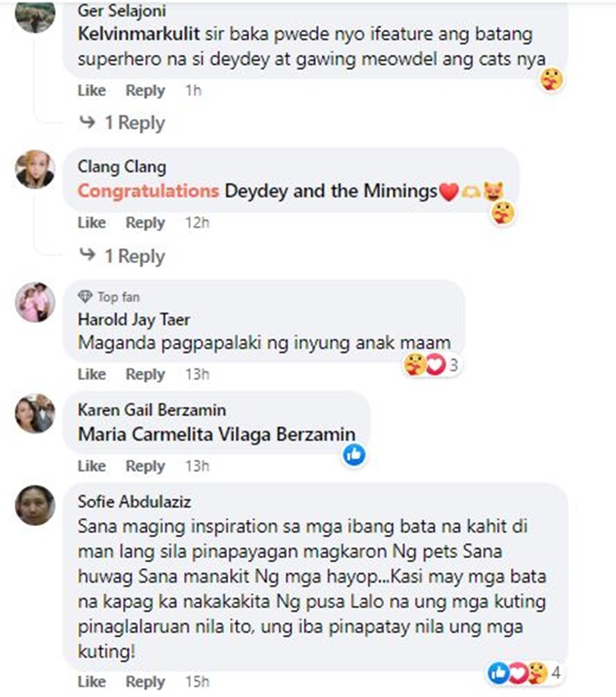
Task: Click reply arrow icon under Clang Clang's comment
Action: pyautogui.click(x=87, y=254)
